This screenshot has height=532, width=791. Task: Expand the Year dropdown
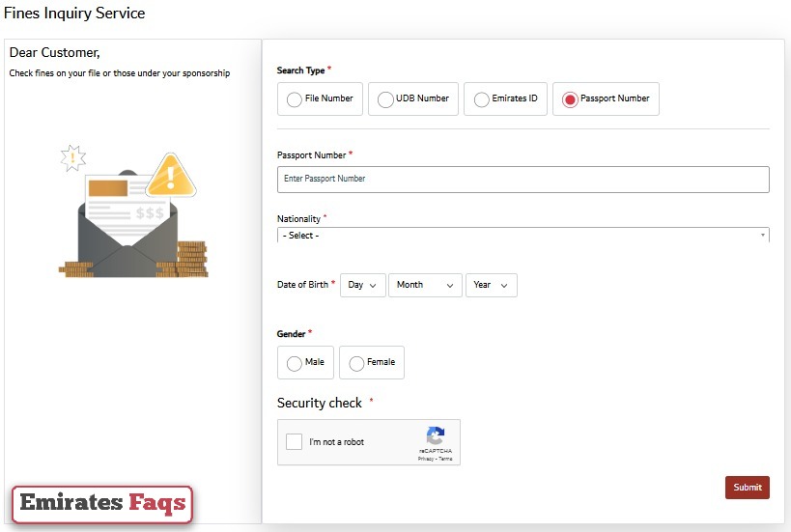[x=491, y=285]
